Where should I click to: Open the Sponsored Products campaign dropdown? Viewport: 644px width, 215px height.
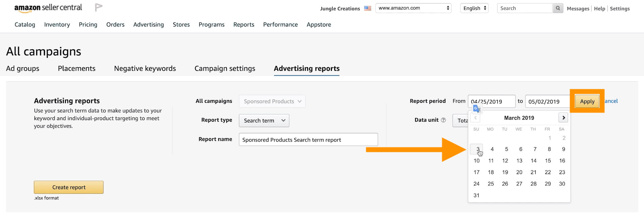272,101
